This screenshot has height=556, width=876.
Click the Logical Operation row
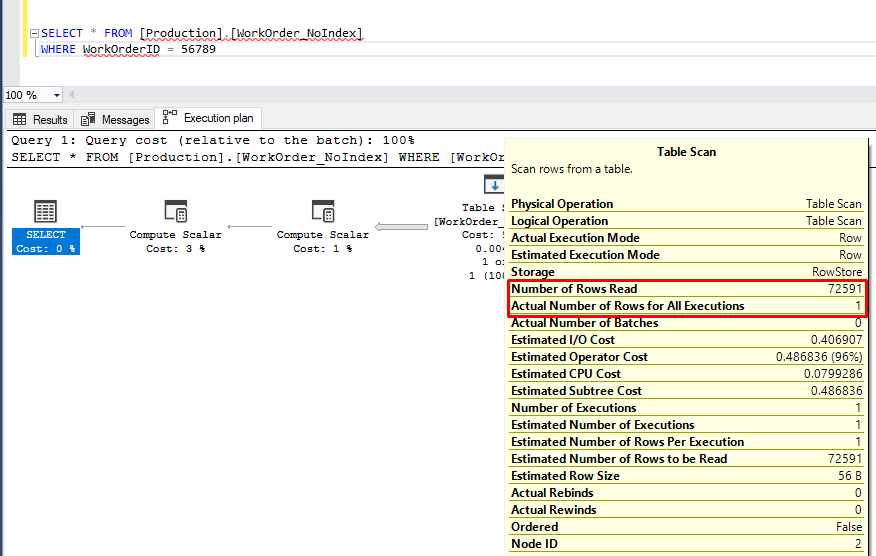pyautogui.click(x=686, y=221)
